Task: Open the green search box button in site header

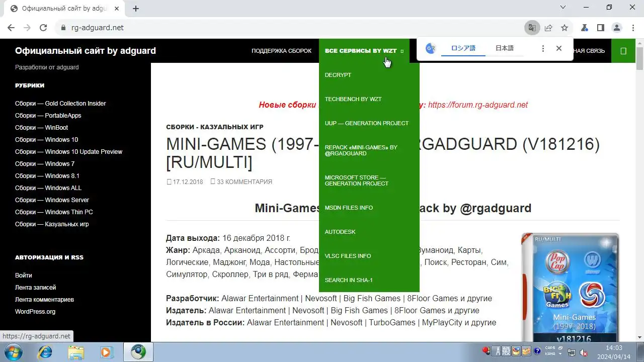Action: click(x=623, y=51)
